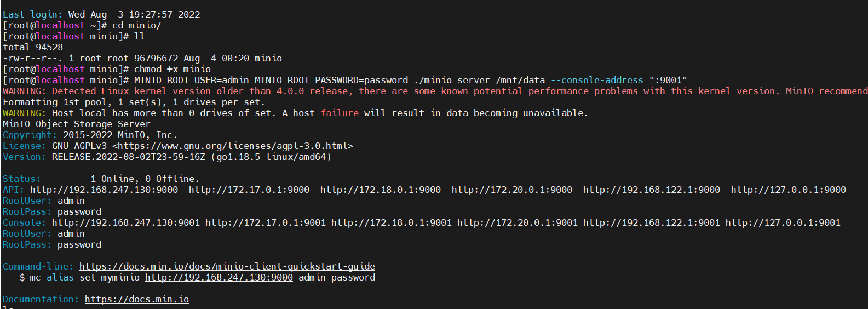The image size is (868, 309).
Task: Click Console URL http://192.168.247.130:9001
Action: coord(126,223)
